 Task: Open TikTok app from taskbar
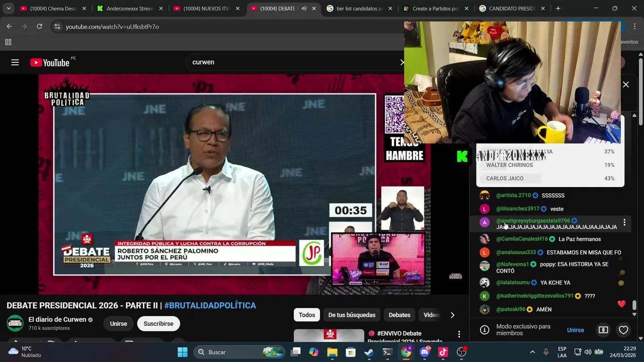[x=443, y=352]
